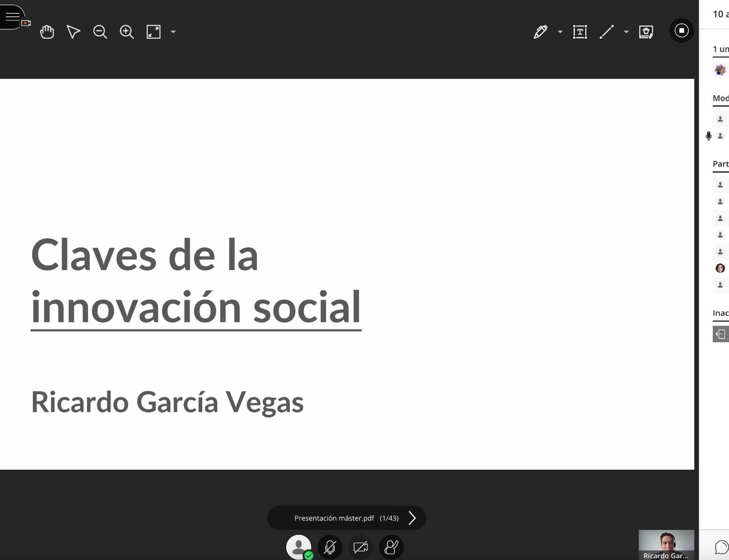This screenshot has height=560, width=729.
Task: Stop sharing the presentation file
Action: [682, 30]
